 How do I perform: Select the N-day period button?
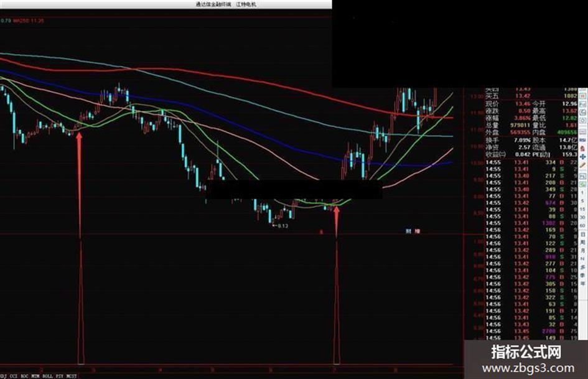(x=582, y=258)
